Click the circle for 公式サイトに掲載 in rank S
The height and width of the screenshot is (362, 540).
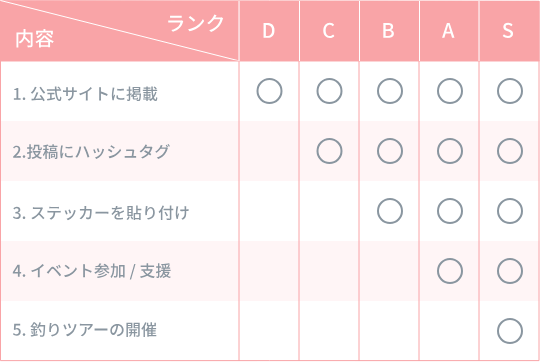click(510, 91)
